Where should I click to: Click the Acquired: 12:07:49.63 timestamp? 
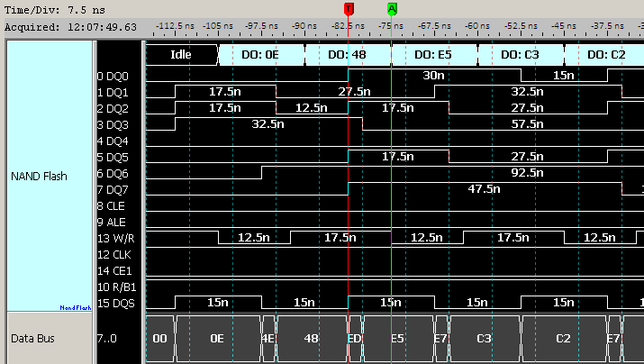tap(70, 27)
